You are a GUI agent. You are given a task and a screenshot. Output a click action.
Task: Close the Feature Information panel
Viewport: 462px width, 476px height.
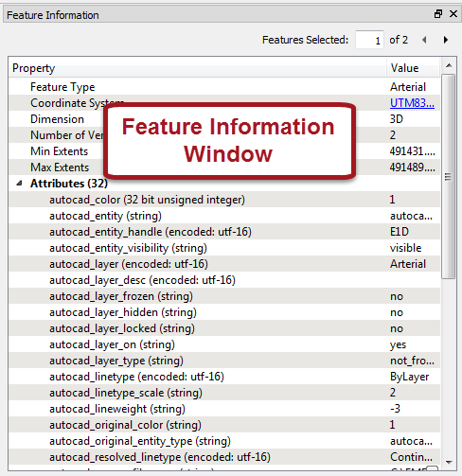453,14
